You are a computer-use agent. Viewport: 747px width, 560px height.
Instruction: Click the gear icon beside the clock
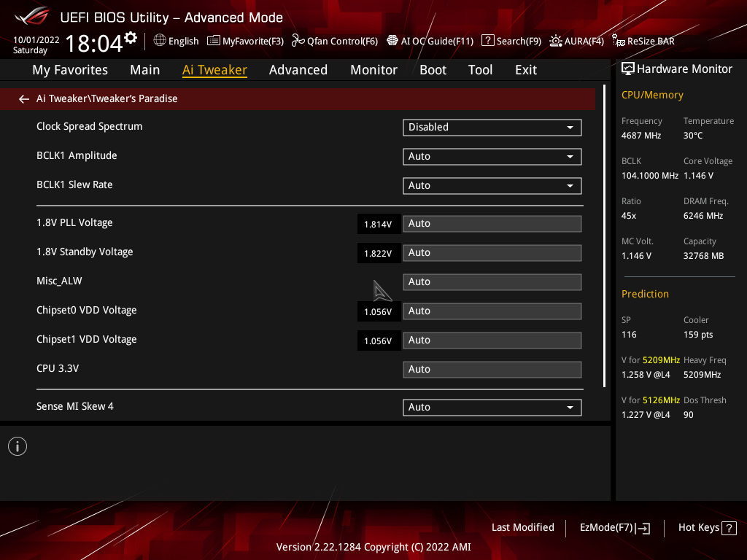click(131, 38)
